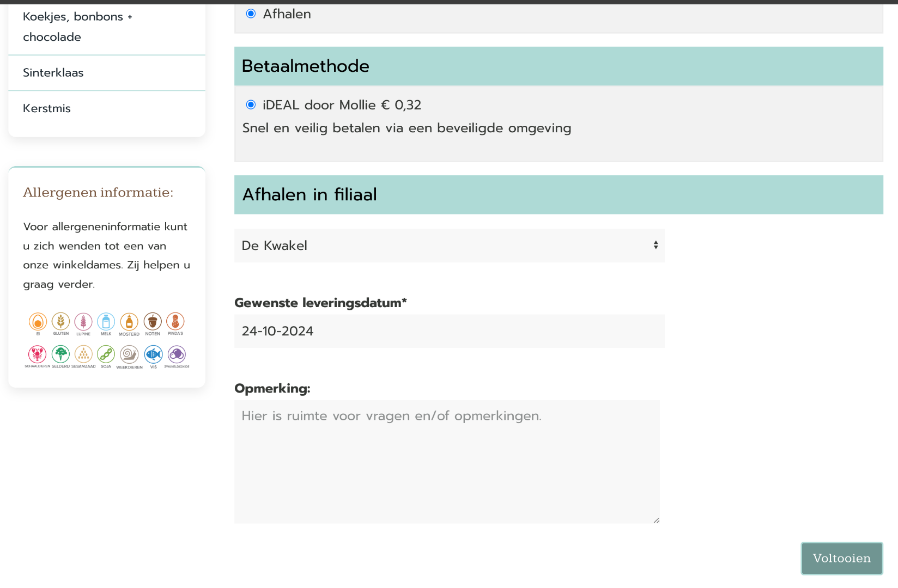Image resolution: width=898 pixels, height=588 pixels.
Task: Select the Afhalen radio button
Action: point(251,14)
